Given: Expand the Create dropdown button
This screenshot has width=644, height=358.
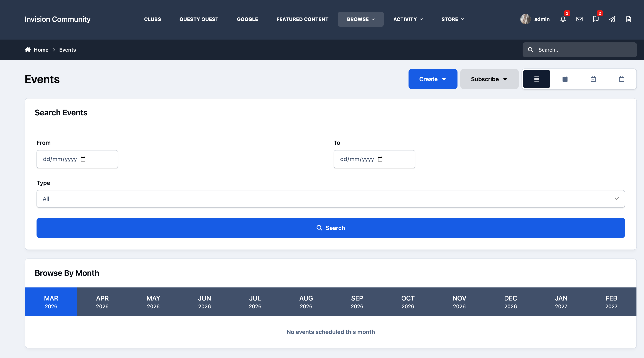Looking at the screenshot, I should point(433,79).
